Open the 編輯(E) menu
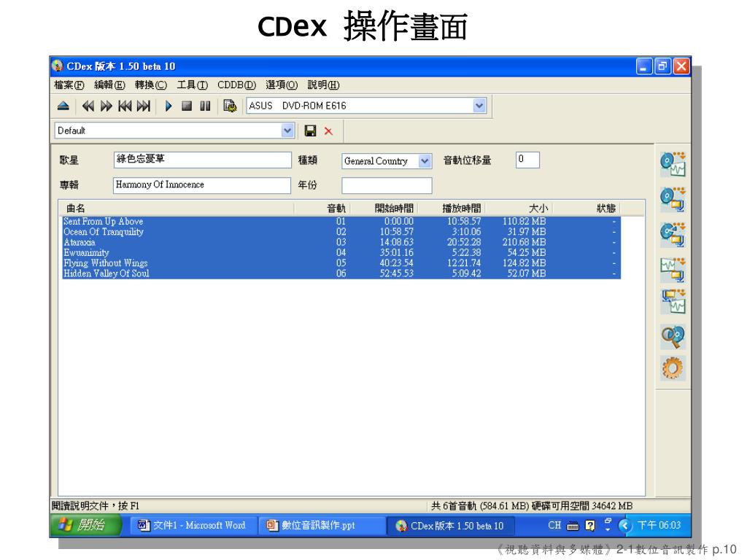Viewport: 747px width, 560px height. pos(109,85)
